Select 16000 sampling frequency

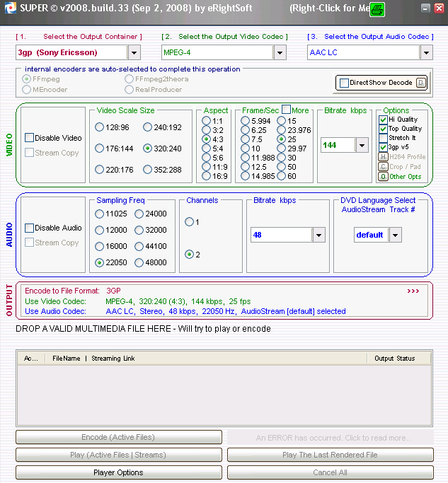click(99, 246)
